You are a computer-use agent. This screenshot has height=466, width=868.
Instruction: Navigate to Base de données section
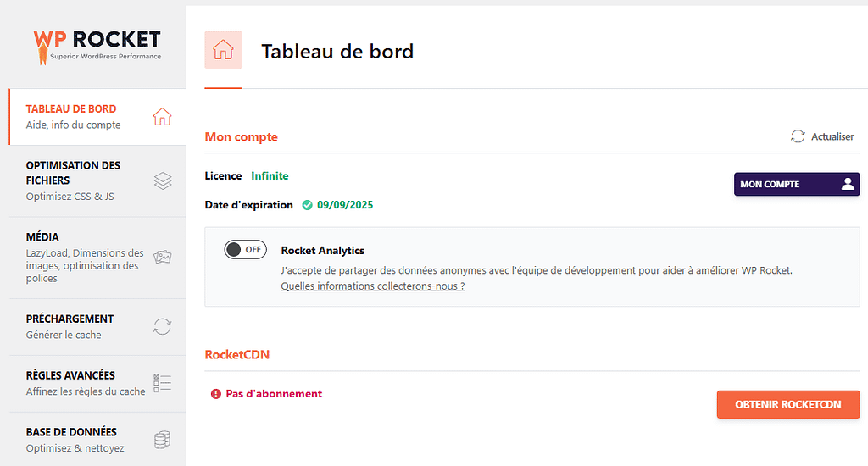point(71,432)
